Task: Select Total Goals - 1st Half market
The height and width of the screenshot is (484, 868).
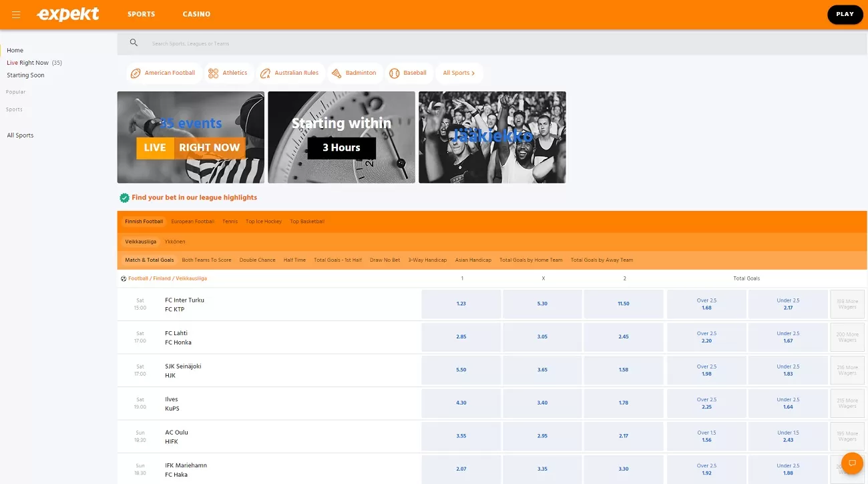Action: 338,260
